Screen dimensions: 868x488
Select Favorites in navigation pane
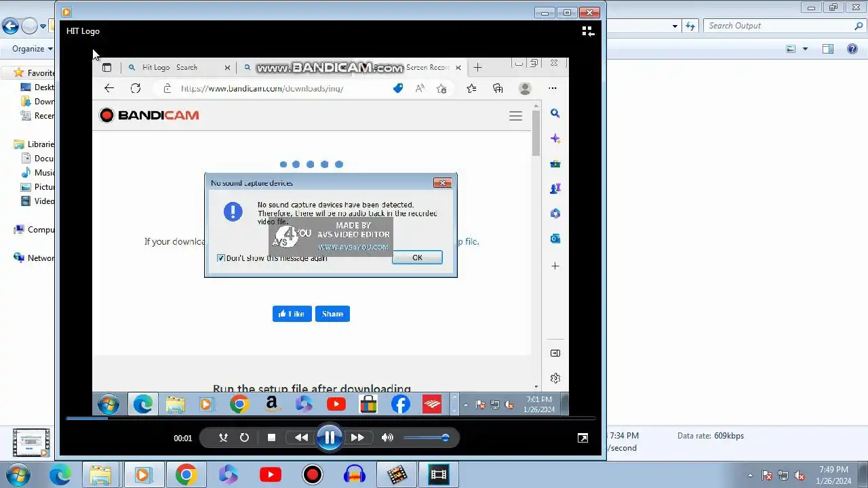pos(35,73)
